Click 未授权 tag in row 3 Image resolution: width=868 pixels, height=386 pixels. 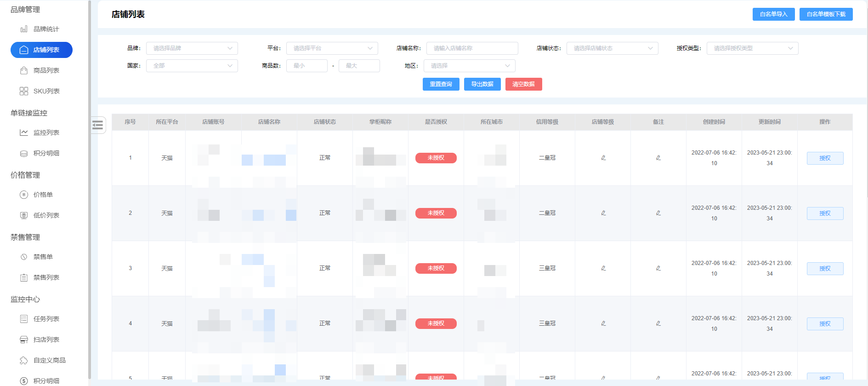tap(436, 268)
